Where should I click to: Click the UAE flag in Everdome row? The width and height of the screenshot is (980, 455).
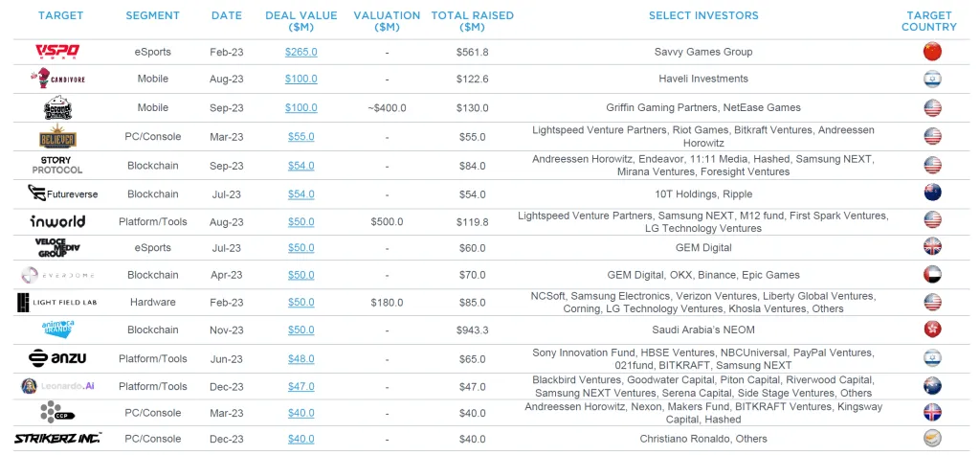932,275
